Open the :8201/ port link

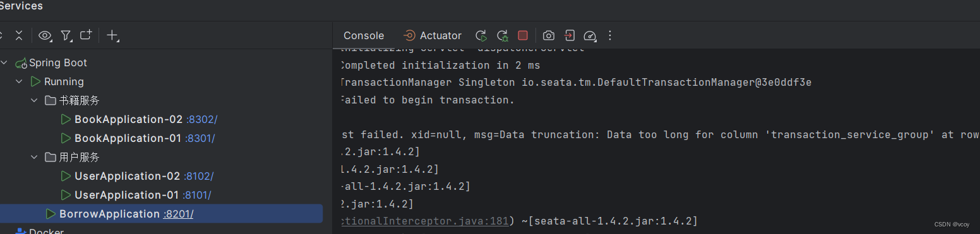(x=178, y=214)
